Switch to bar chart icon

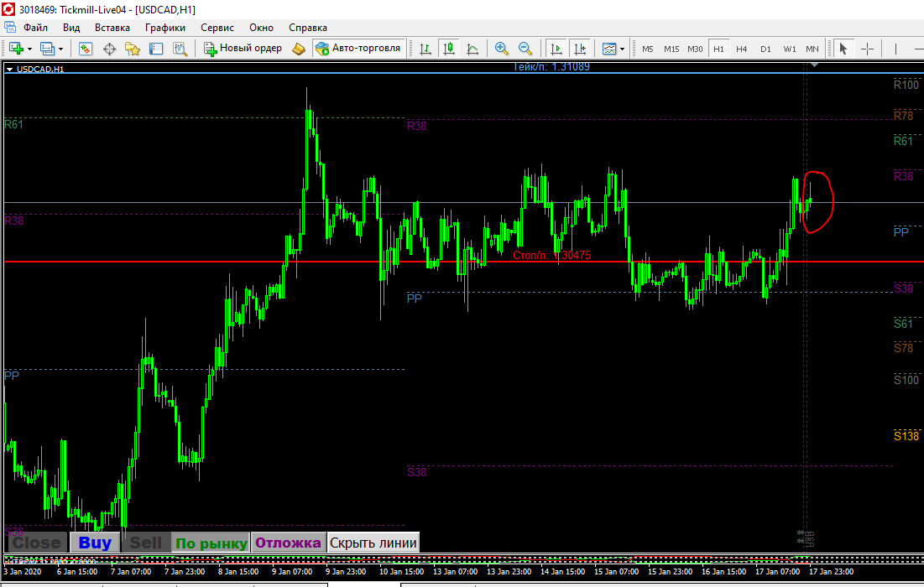(425, 49)
